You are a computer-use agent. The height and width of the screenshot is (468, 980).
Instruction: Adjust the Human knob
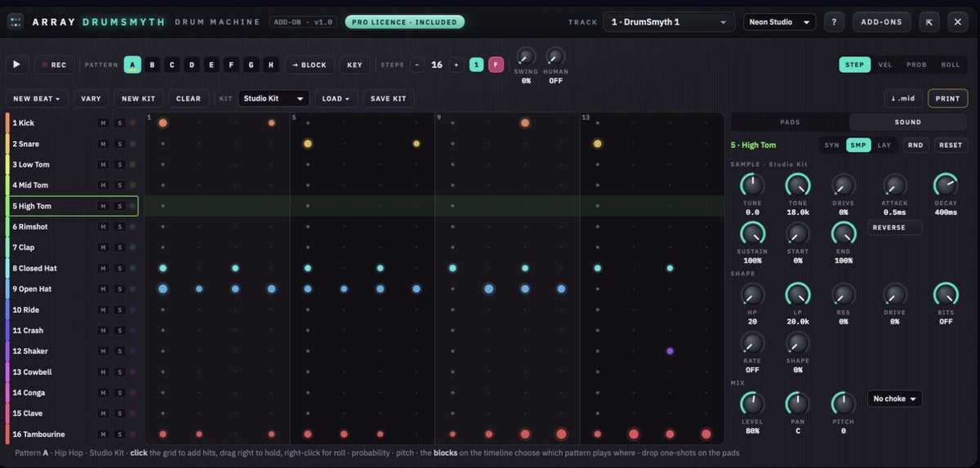click(x=555, y=57)
